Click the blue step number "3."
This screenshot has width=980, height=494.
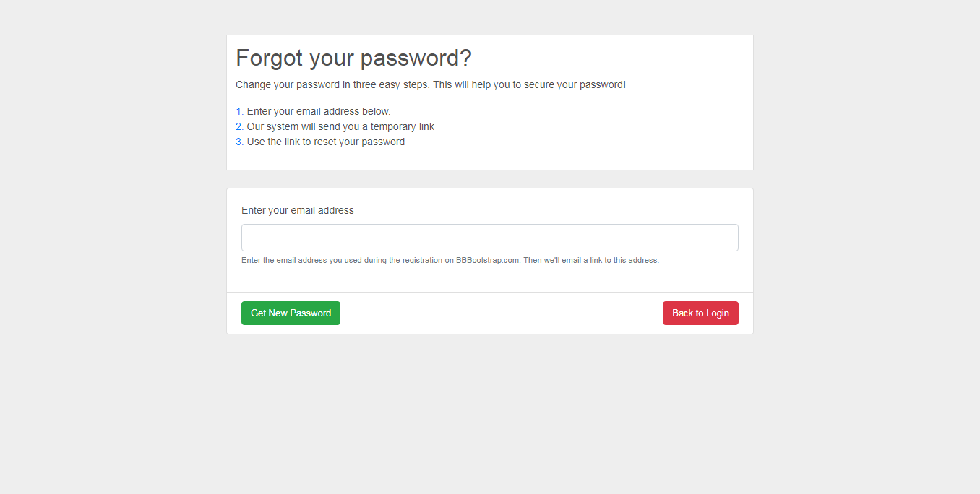click(x=239, y=142)
